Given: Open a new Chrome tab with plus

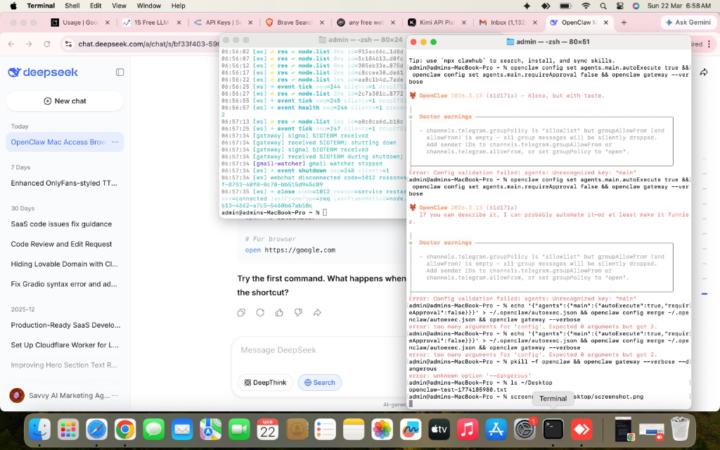Looking at the screenshot, I should click(x=624, y=22).
